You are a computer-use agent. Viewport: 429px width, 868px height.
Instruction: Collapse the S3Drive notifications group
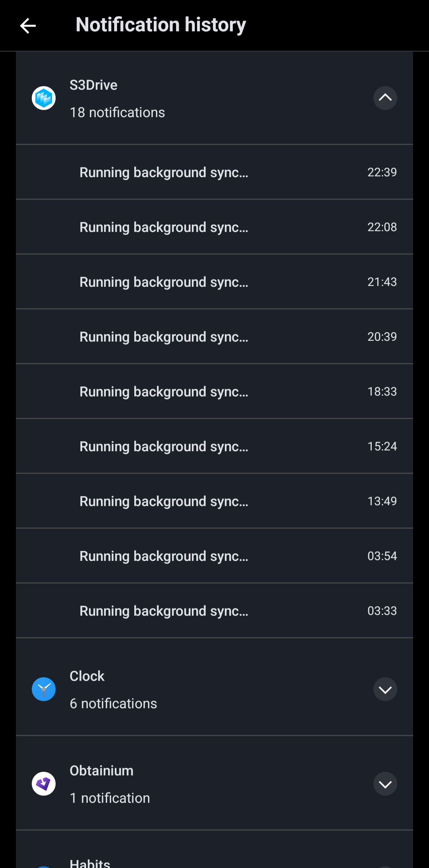(385, 98)
